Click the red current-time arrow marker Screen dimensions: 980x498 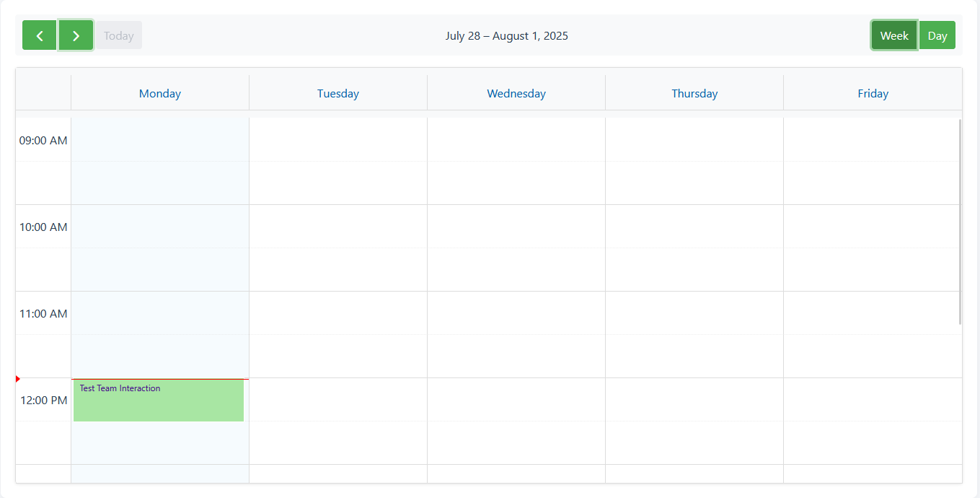pos(17,378)
